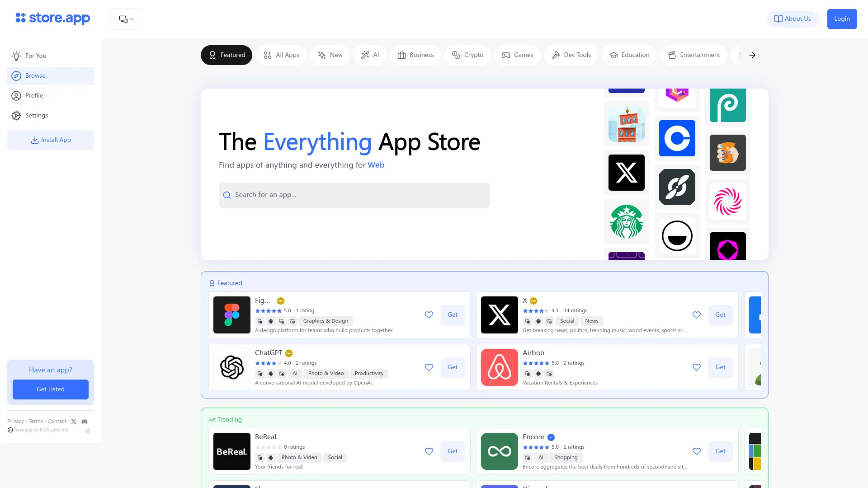Screen dimensions: 868x488
Task: Open the Privacy link in footer
Action: 15,422
